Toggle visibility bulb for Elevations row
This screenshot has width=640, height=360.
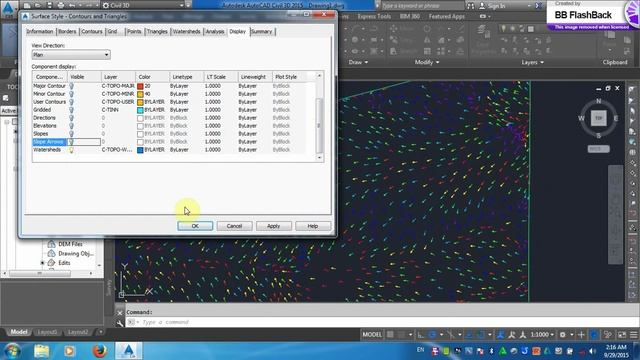click(x=71, y=126)
